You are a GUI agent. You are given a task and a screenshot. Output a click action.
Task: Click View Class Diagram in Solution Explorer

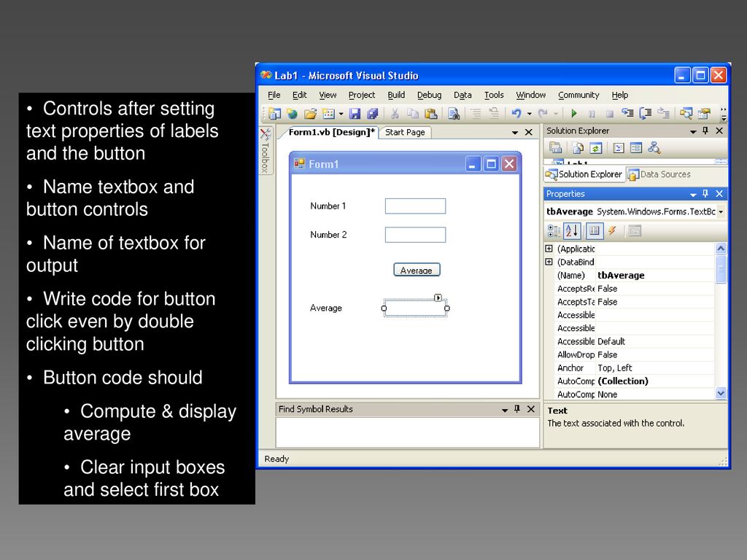(654, 148)
